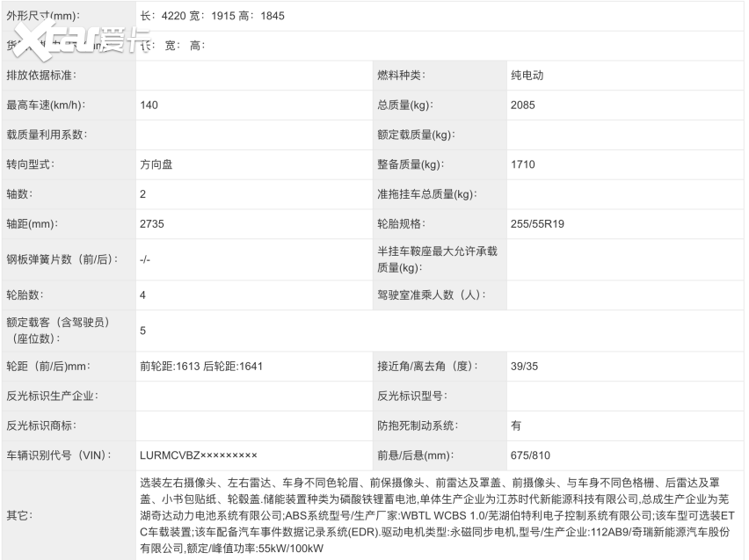
Task: Click the 转向型式 value 方向盘
Action: [x=159, y=164]
